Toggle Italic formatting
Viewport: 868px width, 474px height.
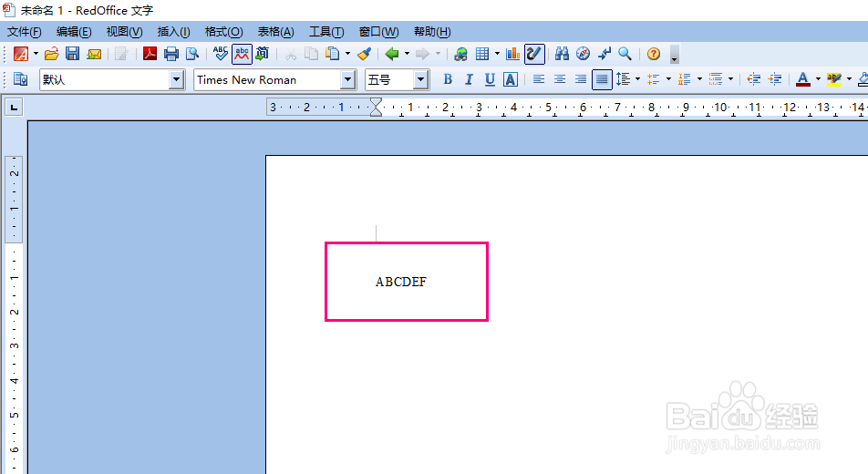click(469, 79)
